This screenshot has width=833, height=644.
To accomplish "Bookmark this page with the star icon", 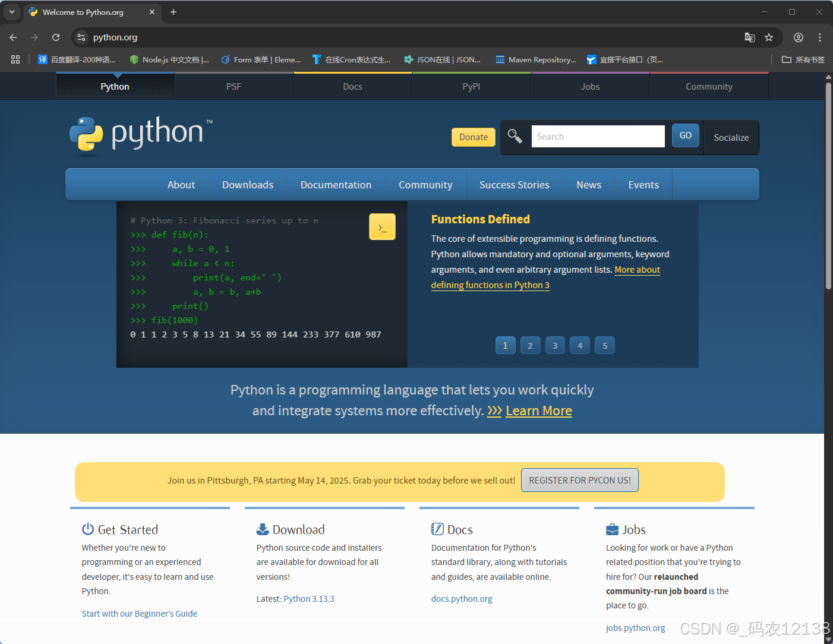I will pos(769,37).
